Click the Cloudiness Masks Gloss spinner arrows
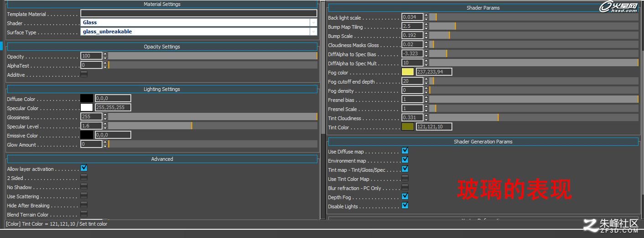 (x=426, y=44)
